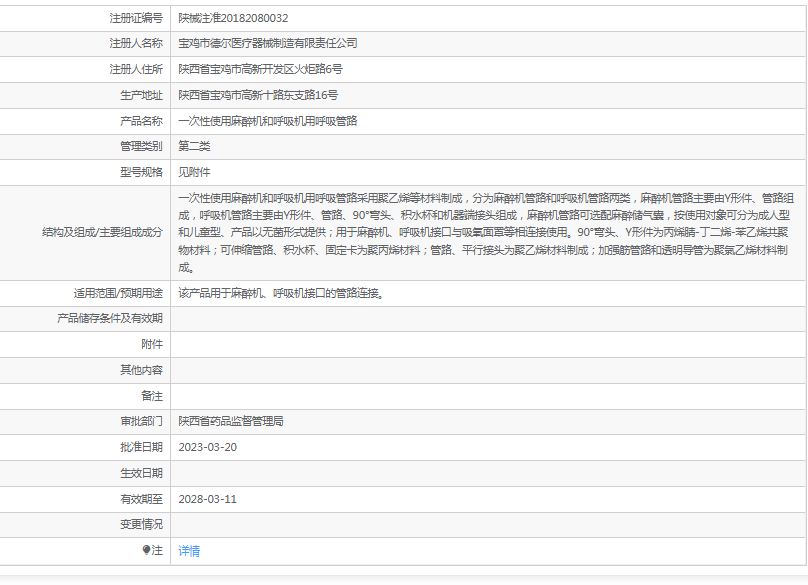The width and height of the screenshot is (808, 585).
Task: Select expiry date 2028-03-11
Action: pos(208,499)
